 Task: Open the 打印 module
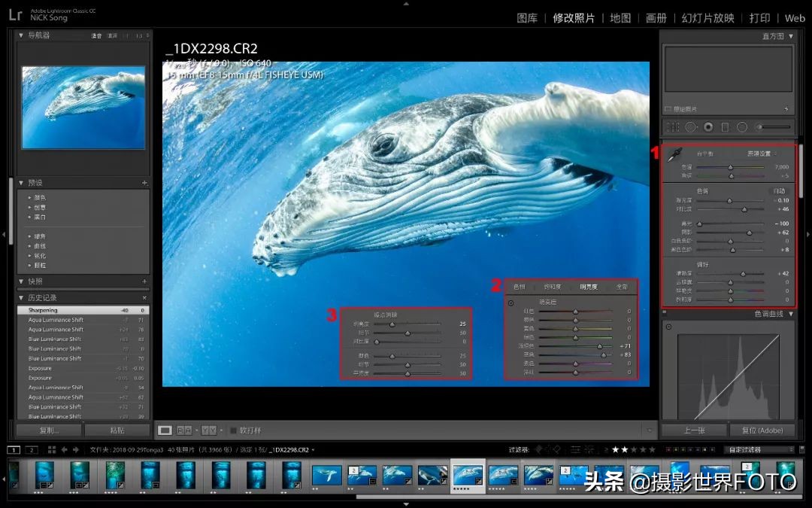[x=759, y=18]
